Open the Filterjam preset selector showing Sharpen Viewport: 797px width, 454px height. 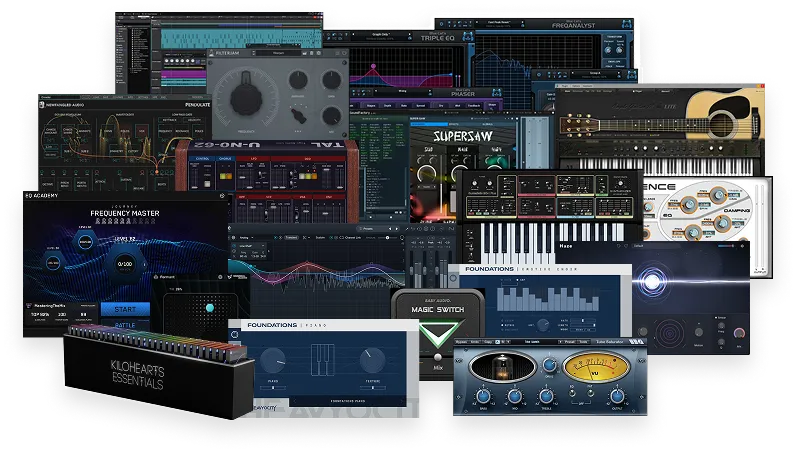(x=279, y=53)
